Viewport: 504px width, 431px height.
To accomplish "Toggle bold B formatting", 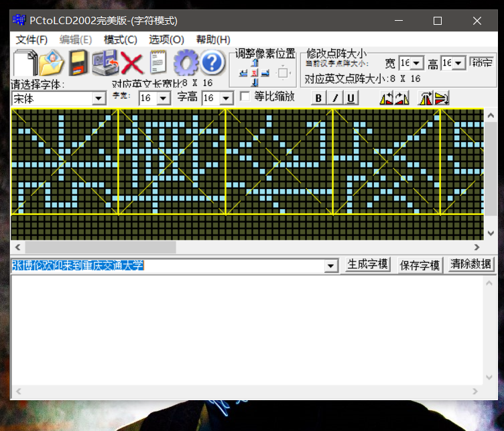I will click(318, 98).
